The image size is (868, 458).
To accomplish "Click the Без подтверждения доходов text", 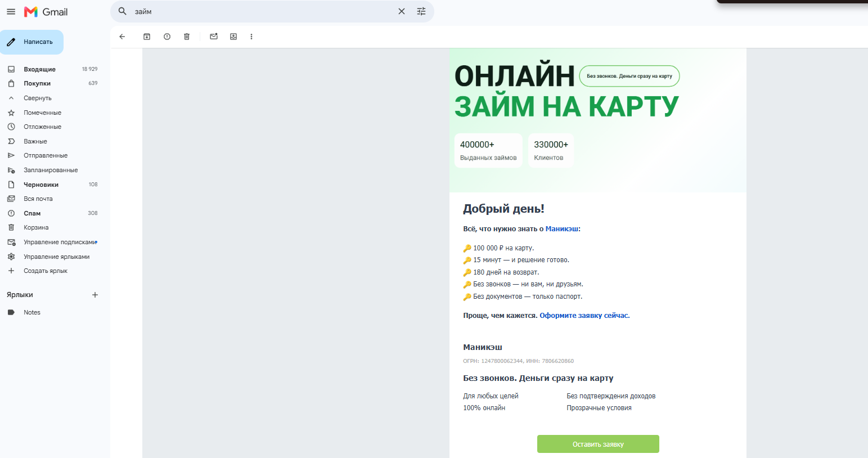I will point(611,396).
